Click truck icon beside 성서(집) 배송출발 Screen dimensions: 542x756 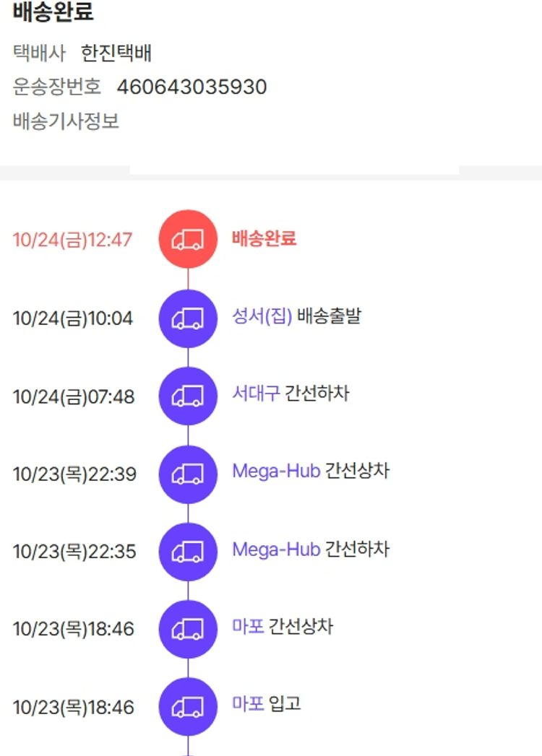tap(188, 318)
